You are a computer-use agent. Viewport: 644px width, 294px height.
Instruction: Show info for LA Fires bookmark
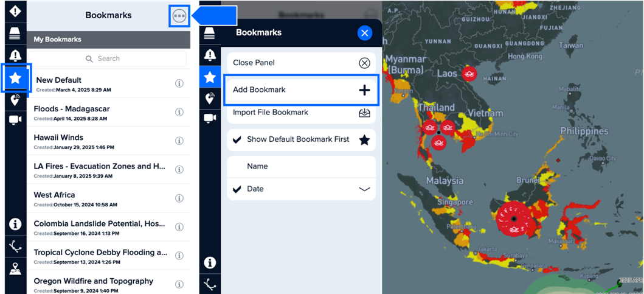179,169
